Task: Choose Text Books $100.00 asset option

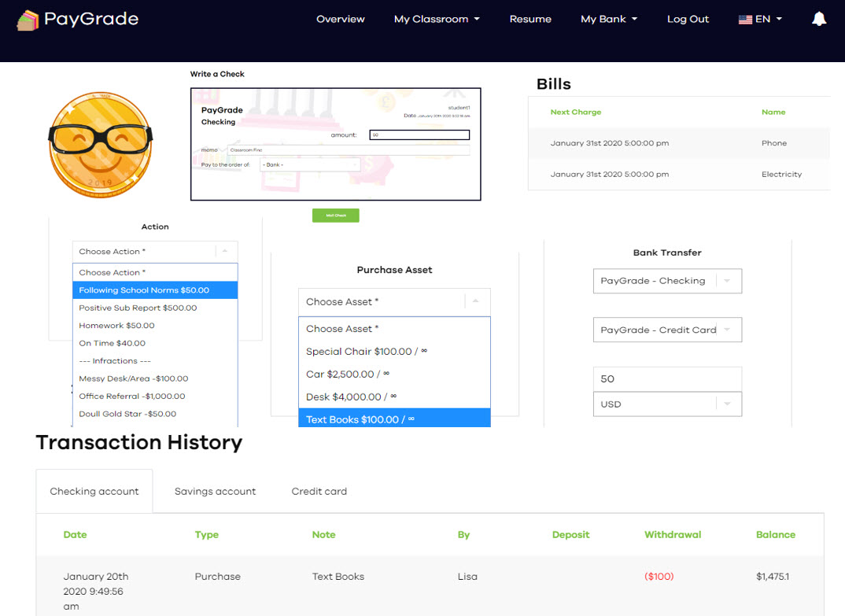Action: coord(394,419)
